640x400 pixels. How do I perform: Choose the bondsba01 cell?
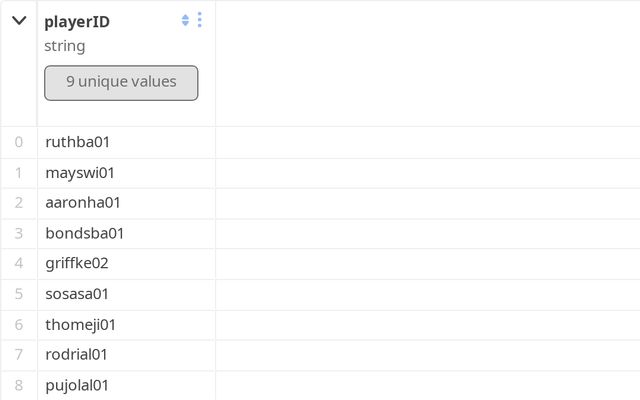point(85,233)
